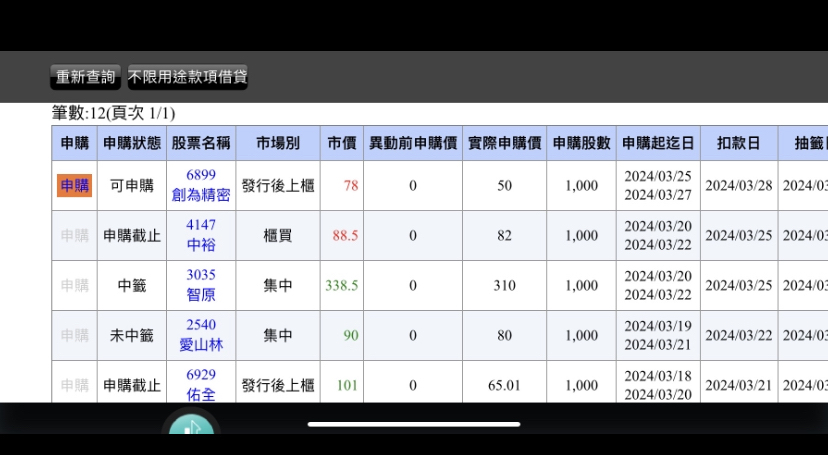The height and width of the screenshot is (455, 828).
Task: Click disabled 申購 in 4147 中裕 row
Action: pos(74,235)
